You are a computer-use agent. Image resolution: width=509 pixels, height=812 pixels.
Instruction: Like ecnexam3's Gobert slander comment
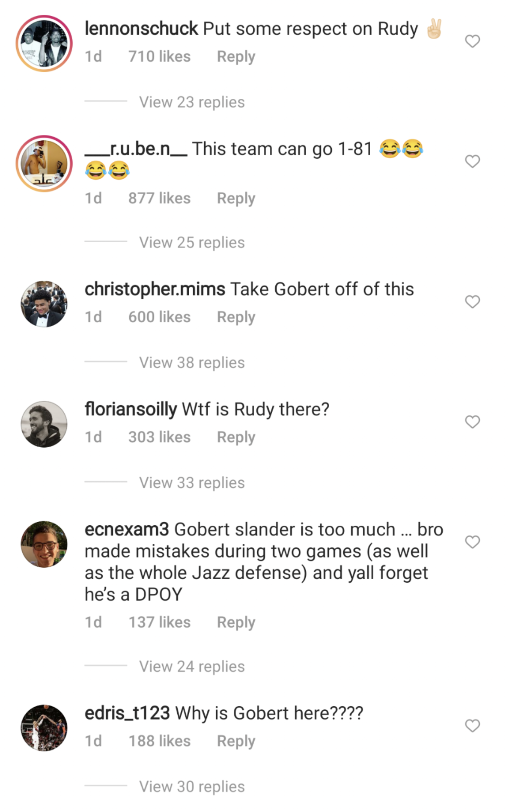pos(472,542)
